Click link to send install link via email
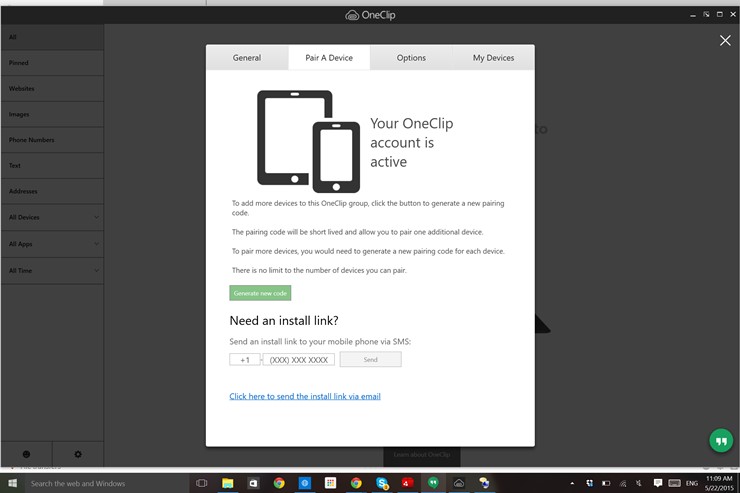The height and width of the screenshot is (493, 740). click(305, 396)
